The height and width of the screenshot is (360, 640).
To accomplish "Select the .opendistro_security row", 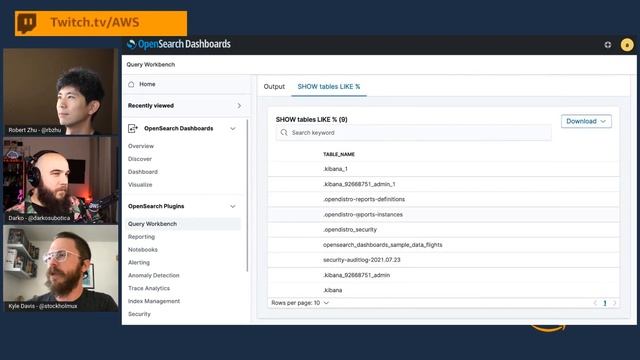I will point(444,229).
